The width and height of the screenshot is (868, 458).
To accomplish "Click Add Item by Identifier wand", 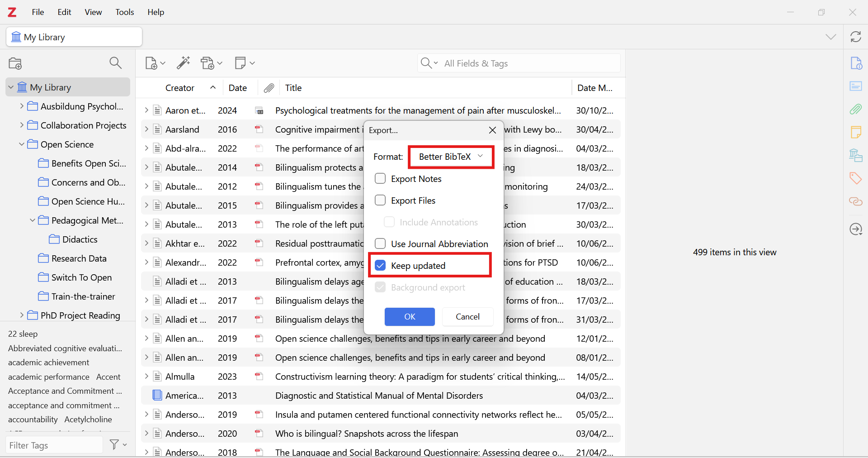I will point(183,62).
